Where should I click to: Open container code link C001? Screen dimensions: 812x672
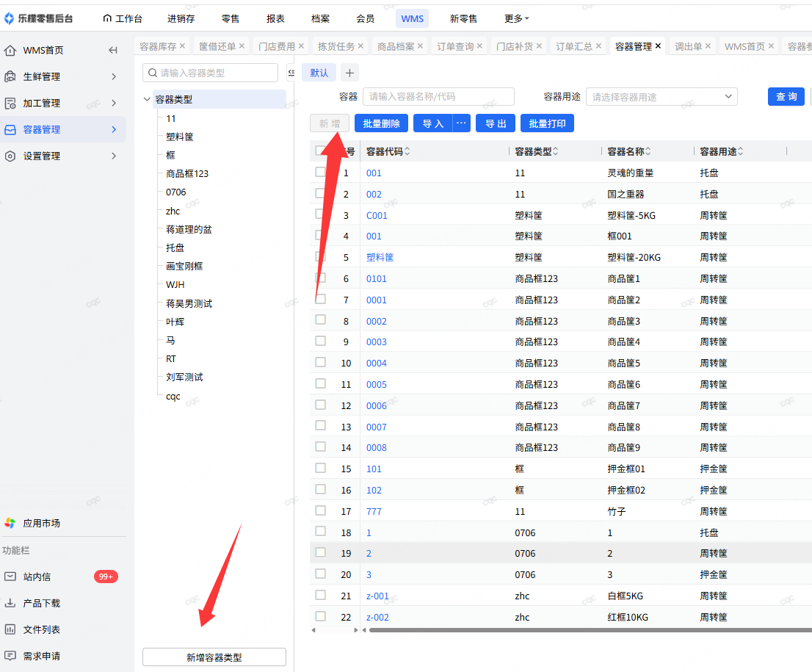[x=377, y=215]
